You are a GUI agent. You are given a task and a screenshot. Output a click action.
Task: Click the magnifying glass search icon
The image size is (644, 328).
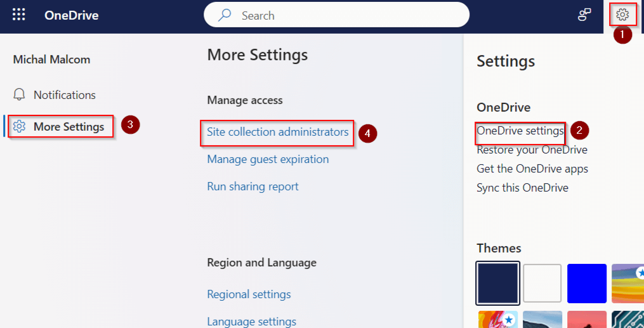(x=225, y=15)
